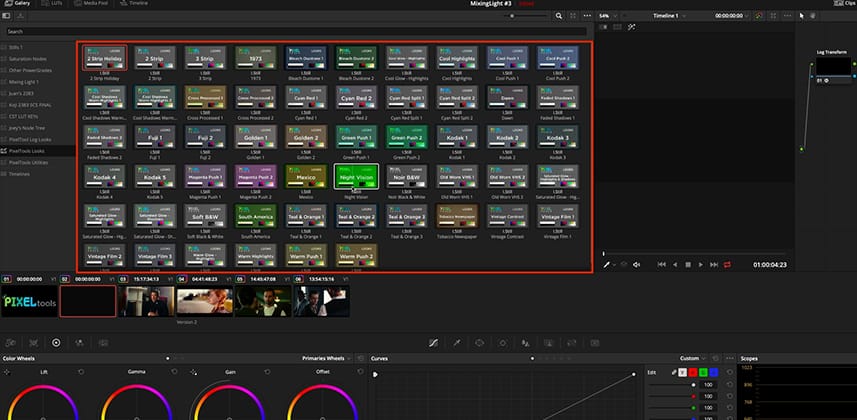The height and width of the screenshot is (420, 857).
Task: Stop playback in the viewer
Action: click(688, 265)
